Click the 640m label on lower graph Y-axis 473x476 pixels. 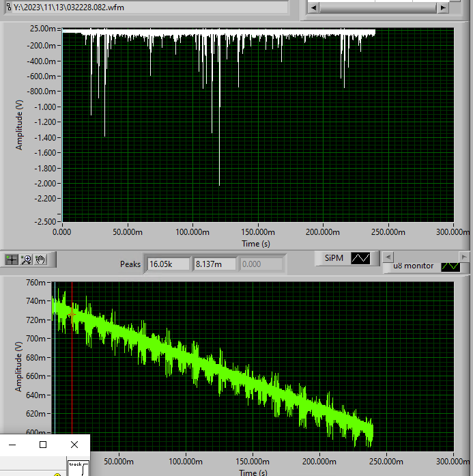35,395
